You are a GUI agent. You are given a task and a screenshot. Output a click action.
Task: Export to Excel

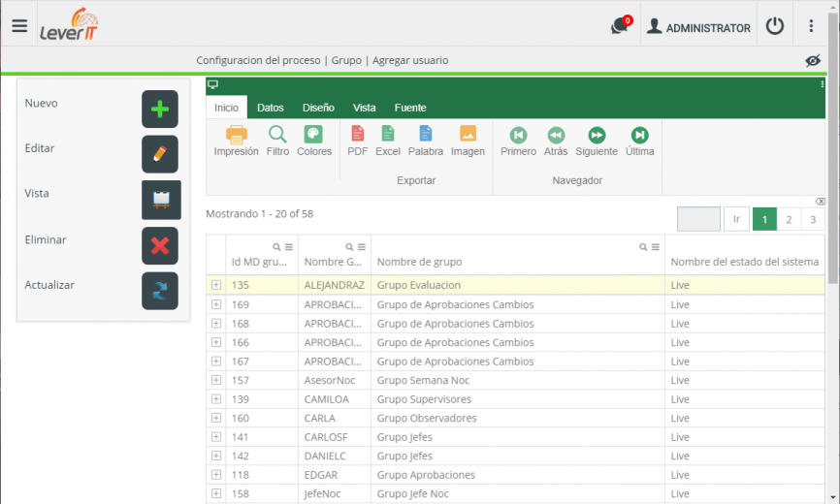click(x=387, y=141)
